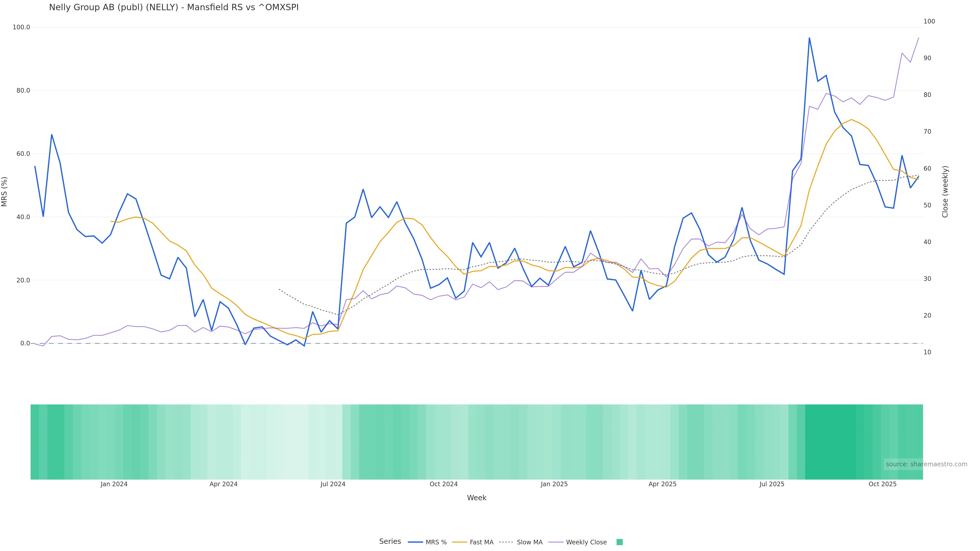980x551 pixels.
Task: Click the Jul 2024 x-axis tick label
Action: pos(333,484)
